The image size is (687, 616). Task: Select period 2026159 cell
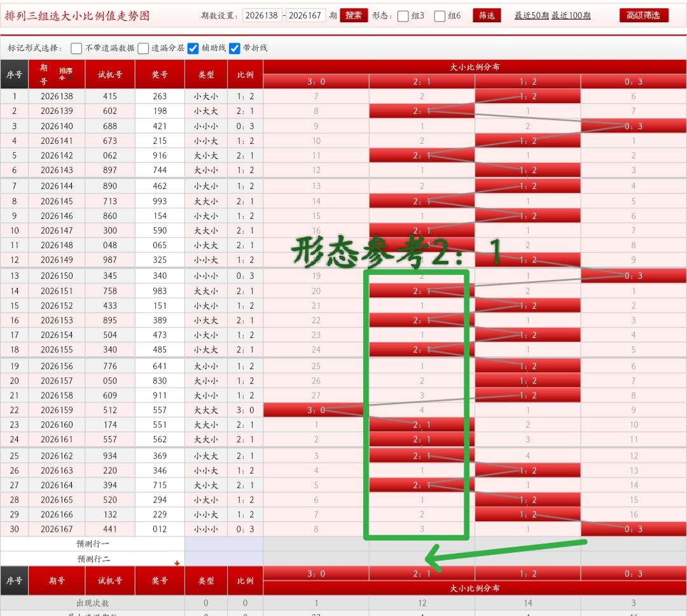coord(57,410)
